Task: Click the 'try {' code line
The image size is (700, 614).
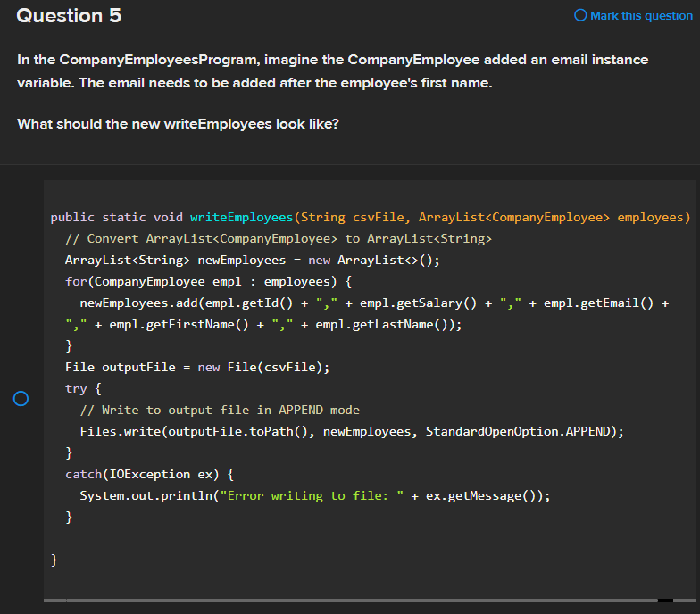Action: pyautogui.click(x=84, y=389)
